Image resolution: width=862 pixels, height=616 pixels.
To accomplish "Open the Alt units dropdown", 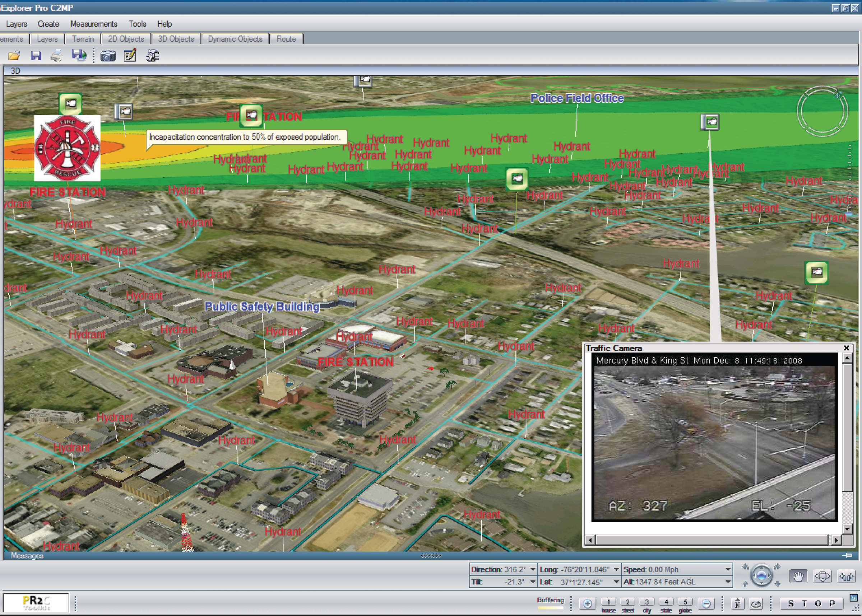I will point(728,582).
